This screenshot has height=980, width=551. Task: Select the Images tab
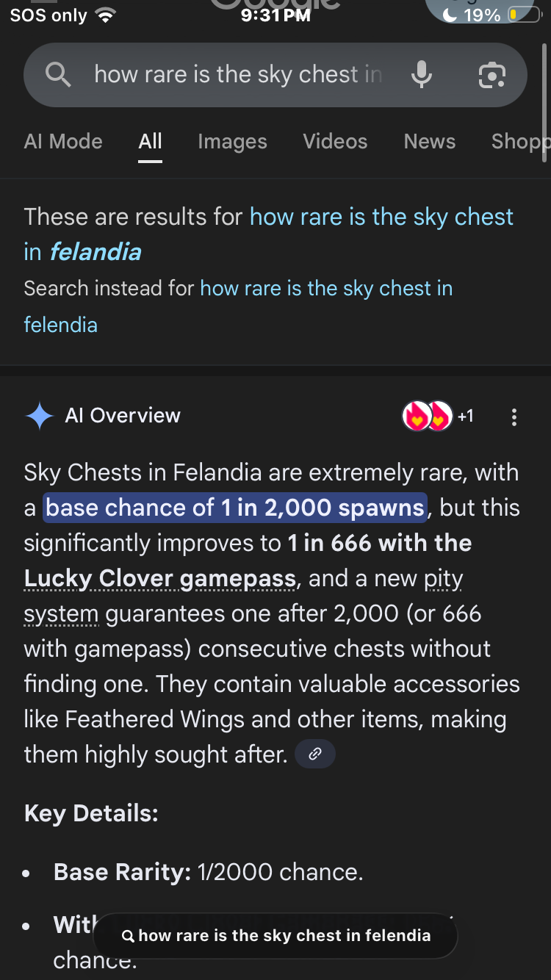pyautogui.click(x=232, y=141)
